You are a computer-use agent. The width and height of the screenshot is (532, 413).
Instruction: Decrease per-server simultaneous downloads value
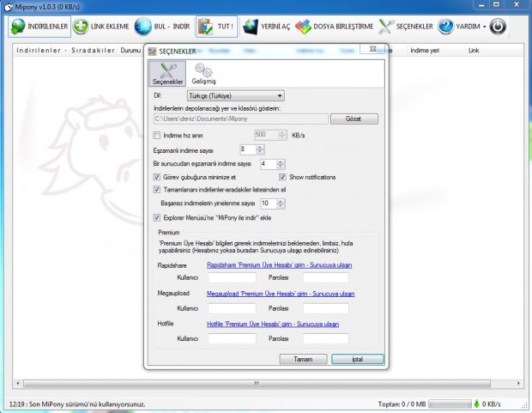tap(281, 167)
